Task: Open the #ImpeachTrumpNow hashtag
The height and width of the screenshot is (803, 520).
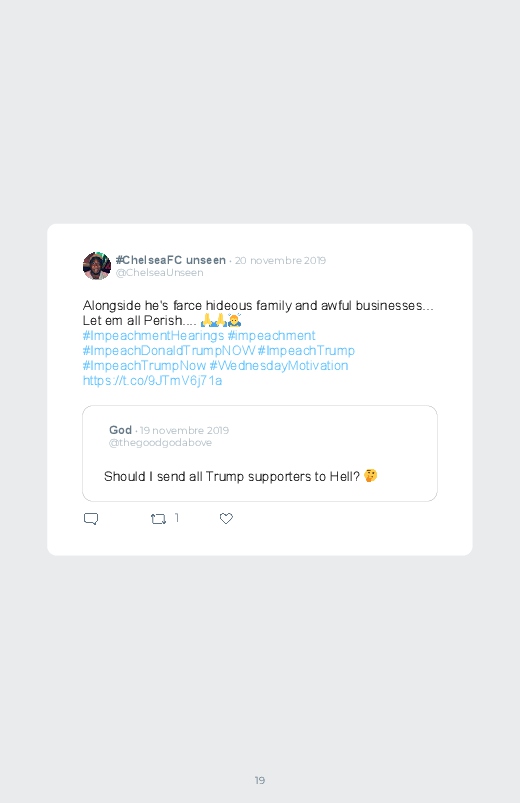Action: pyautogui.click(x=144, y=365)
